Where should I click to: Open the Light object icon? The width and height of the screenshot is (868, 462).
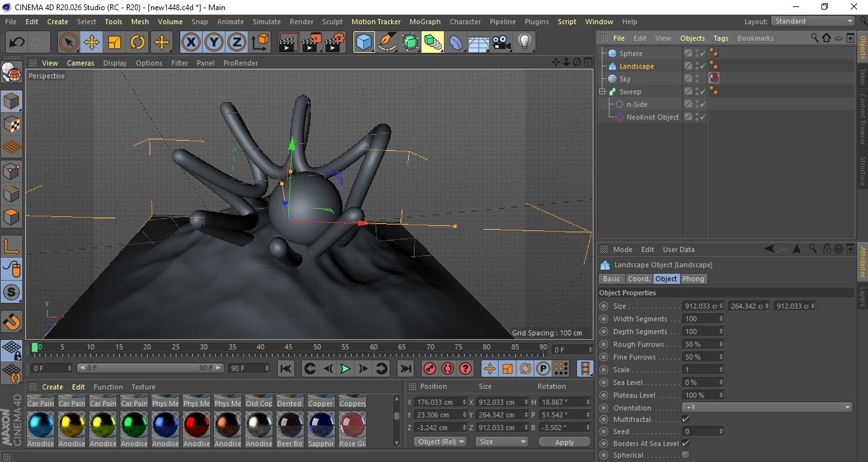coord(524,43)
